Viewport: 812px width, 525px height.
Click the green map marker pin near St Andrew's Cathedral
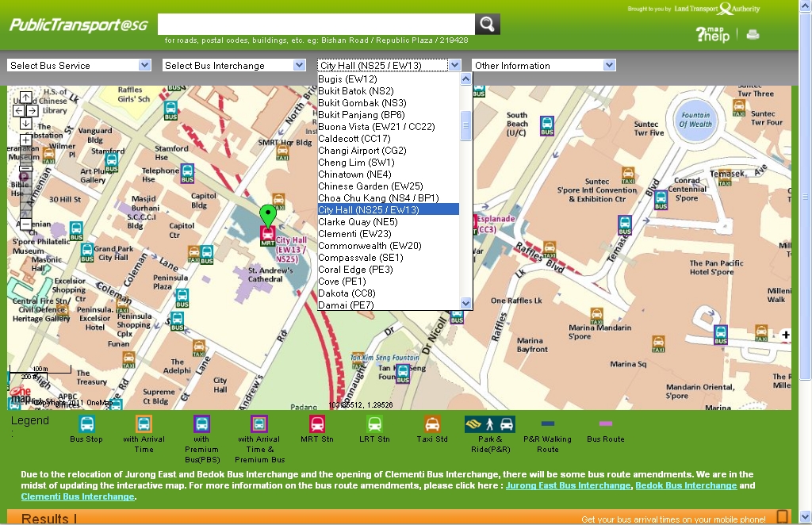(x=268, y=213)
